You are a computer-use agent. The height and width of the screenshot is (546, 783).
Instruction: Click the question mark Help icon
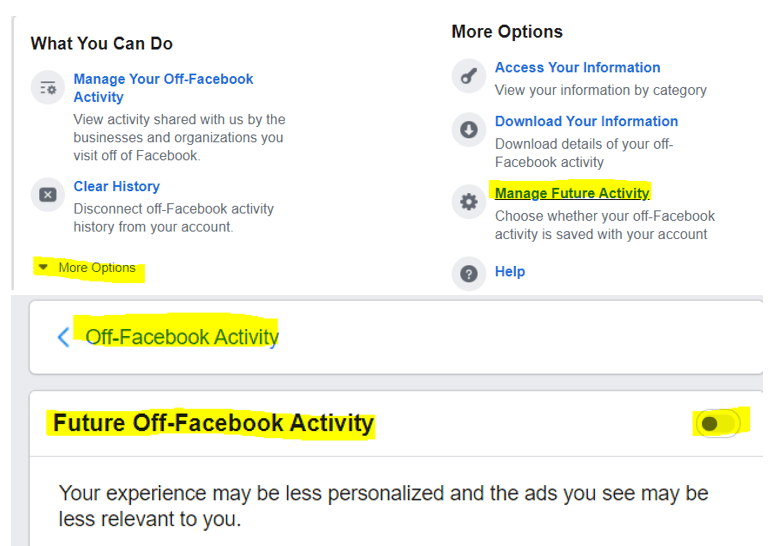point(468,272)
